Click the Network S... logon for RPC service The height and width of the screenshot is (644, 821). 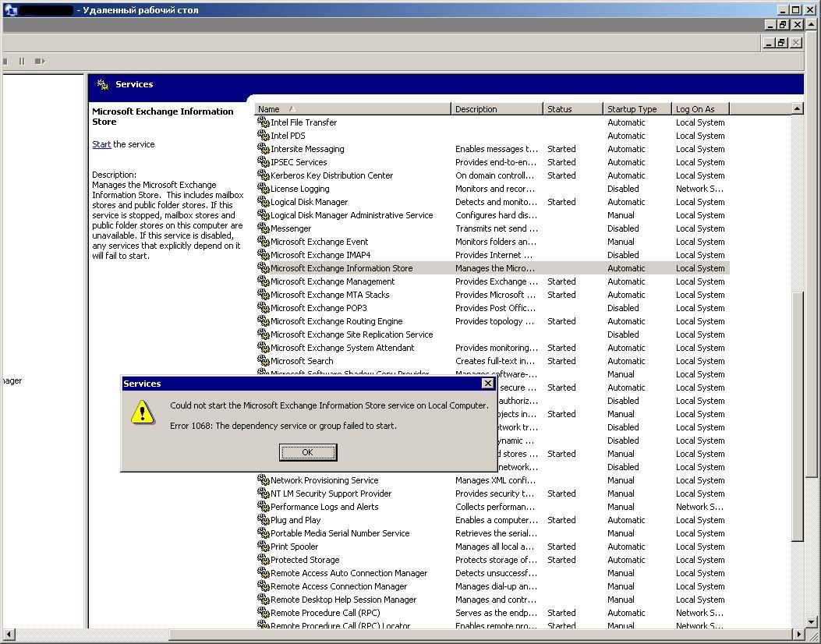click(699, 613)
